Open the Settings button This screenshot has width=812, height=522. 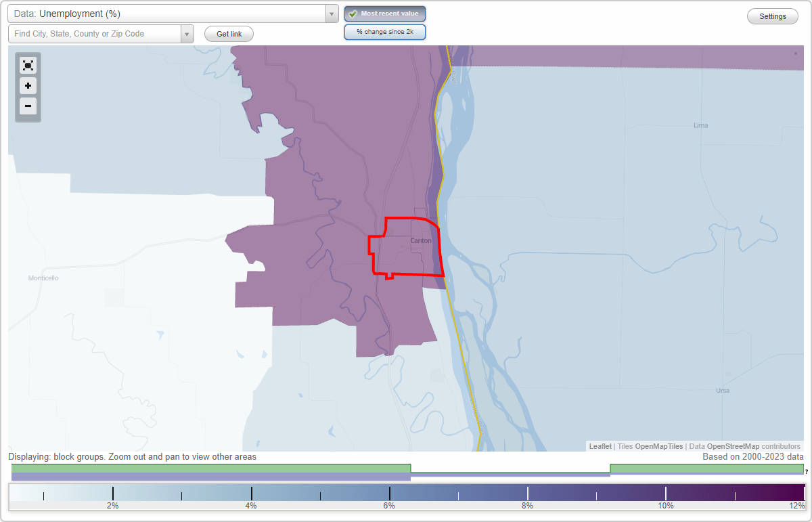(773, 17)
